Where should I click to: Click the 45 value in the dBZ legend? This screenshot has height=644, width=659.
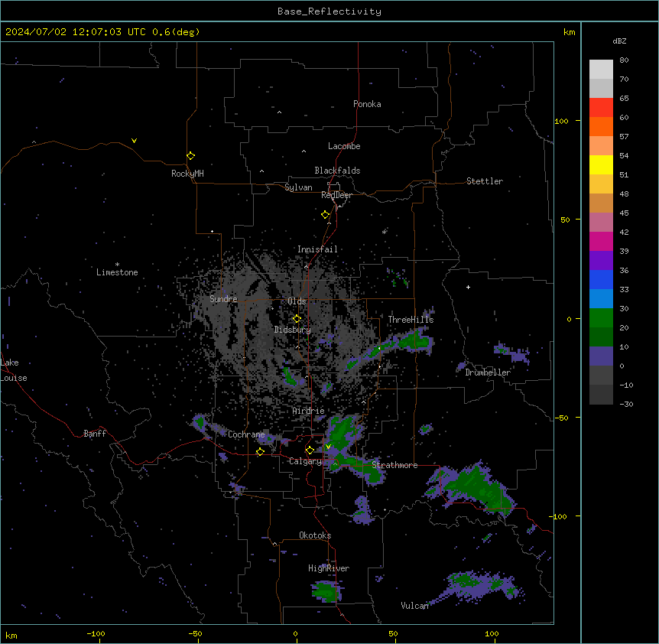(x=624, y=213)
